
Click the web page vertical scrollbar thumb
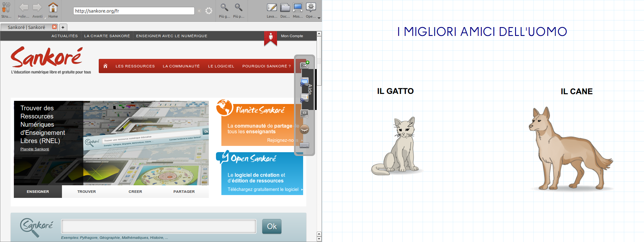[319, 61]
